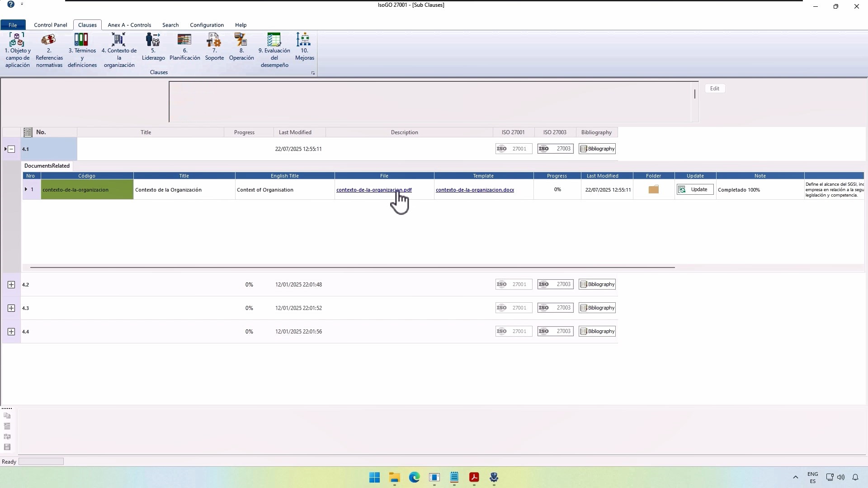This screenshot has width=868, height=488.
Task: Open Microsoft Edge from the taskbar
Action: click(414, 477)
